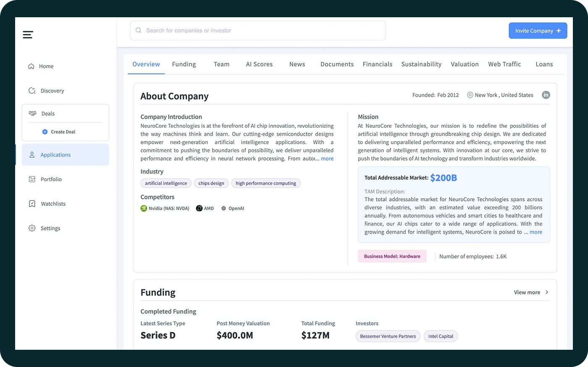Click the Nvidia competitor logo

[x=144, y=208]
